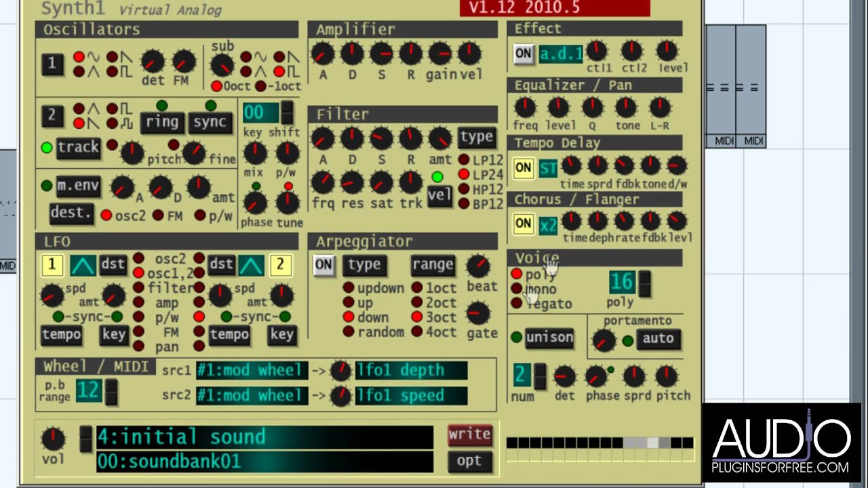
Task: Open the src1 mod wheel source selector
Action: [x=251, y=371]
